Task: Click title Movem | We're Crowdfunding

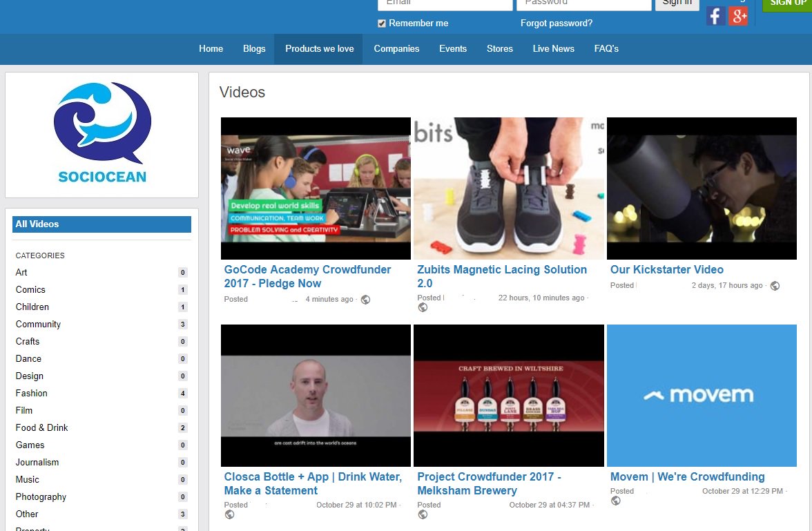Action: point(687,477)
